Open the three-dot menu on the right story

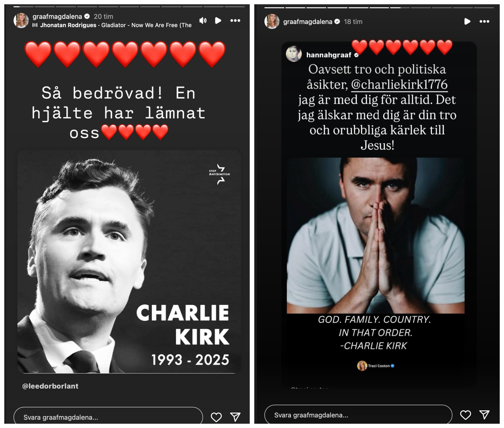pyautogui.click(x=484, y=21)
